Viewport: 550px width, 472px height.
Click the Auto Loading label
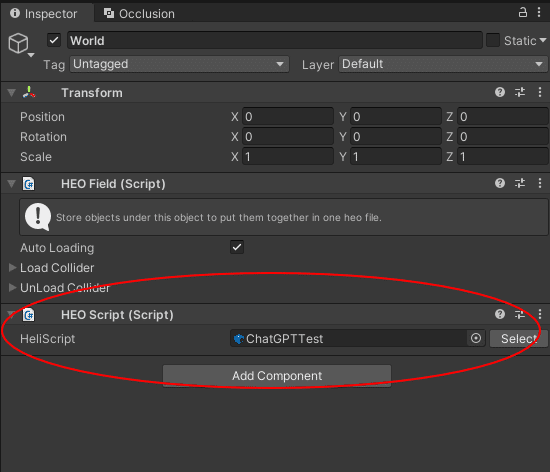tap(57, 248)
